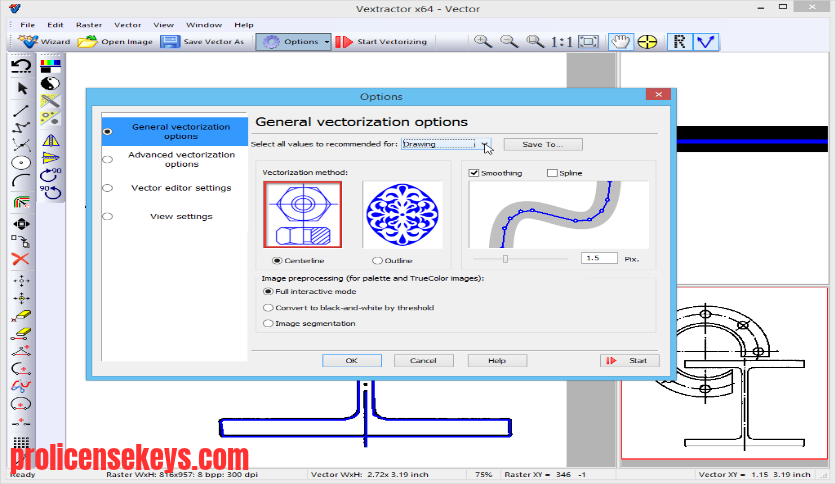
Task: Click the Outline ornament thumbnail image
Action: (402, 214)
